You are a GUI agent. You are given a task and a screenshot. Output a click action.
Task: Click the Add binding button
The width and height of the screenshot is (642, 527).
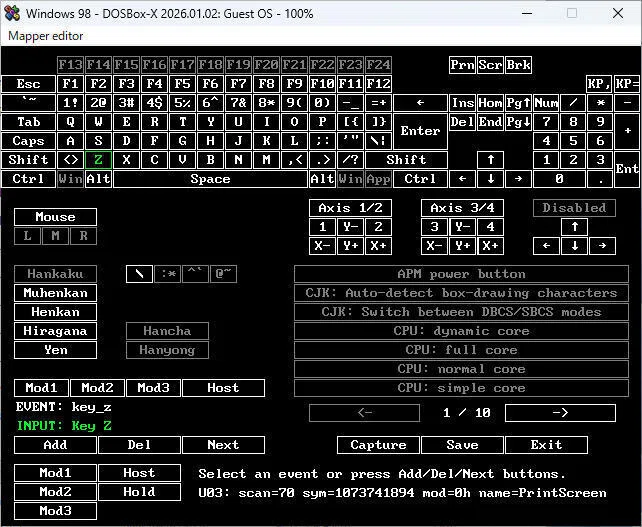(56, 445)
